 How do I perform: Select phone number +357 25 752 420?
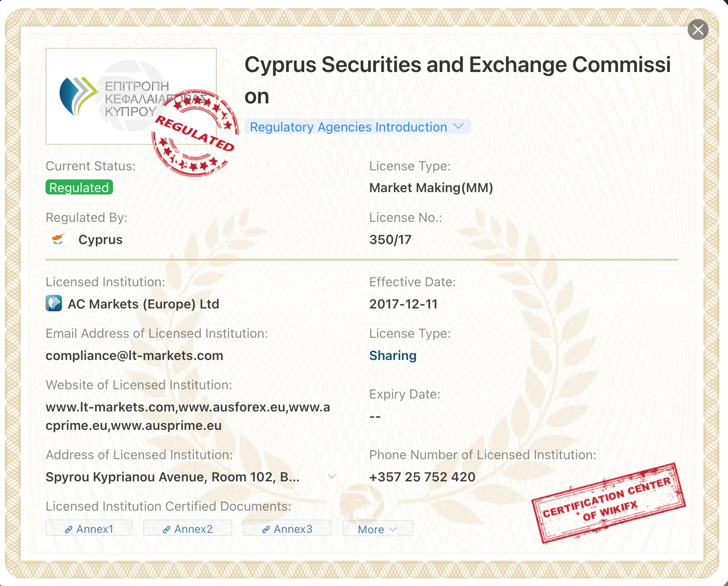(x=422, y=477)
